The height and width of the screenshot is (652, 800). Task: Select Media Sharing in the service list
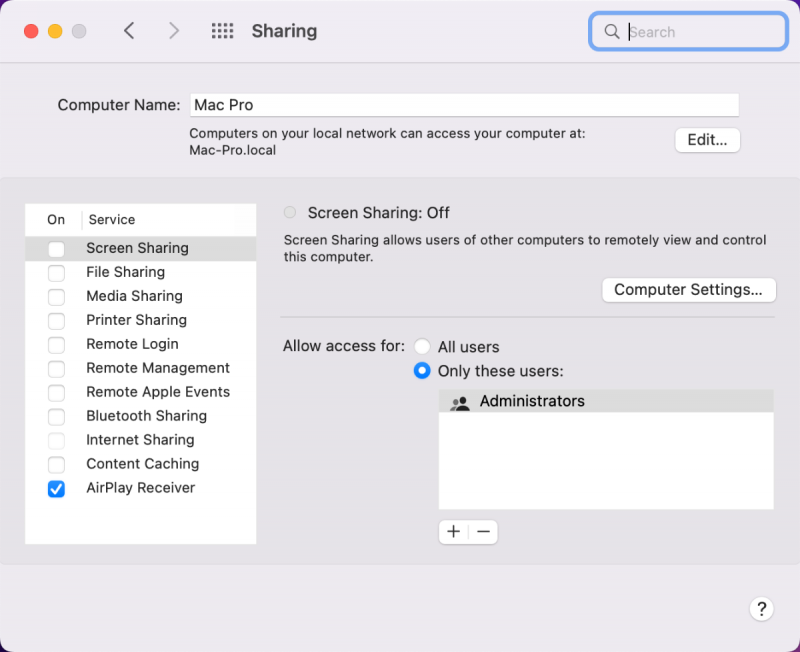[134, 296]
